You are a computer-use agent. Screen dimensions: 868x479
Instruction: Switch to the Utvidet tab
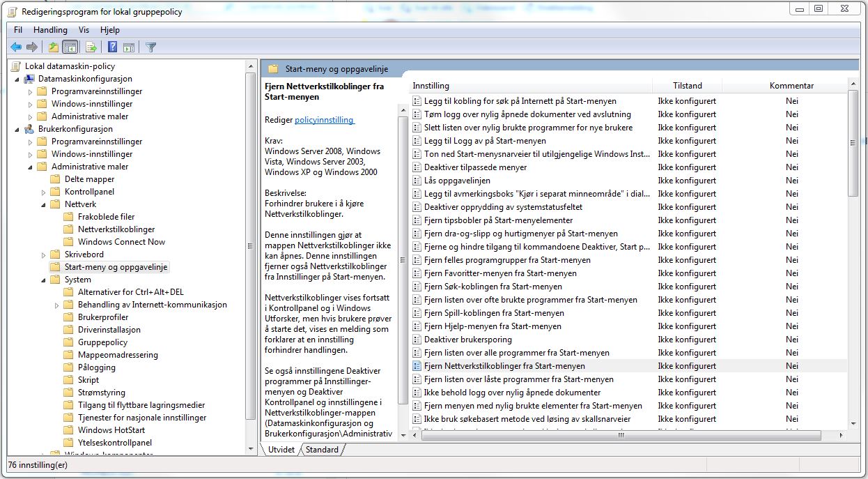coord(281,450)
